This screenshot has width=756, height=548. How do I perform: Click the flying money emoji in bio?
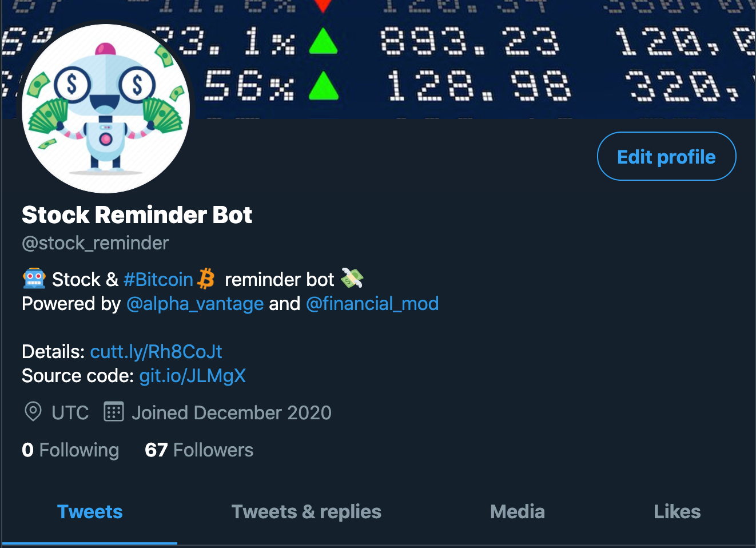352,278
